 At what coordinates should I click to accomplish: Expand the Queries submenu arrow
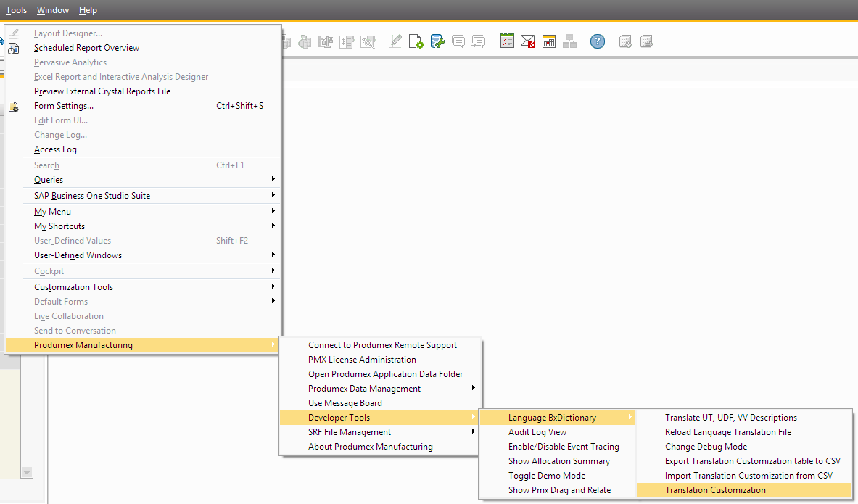(x=273, y=179)
